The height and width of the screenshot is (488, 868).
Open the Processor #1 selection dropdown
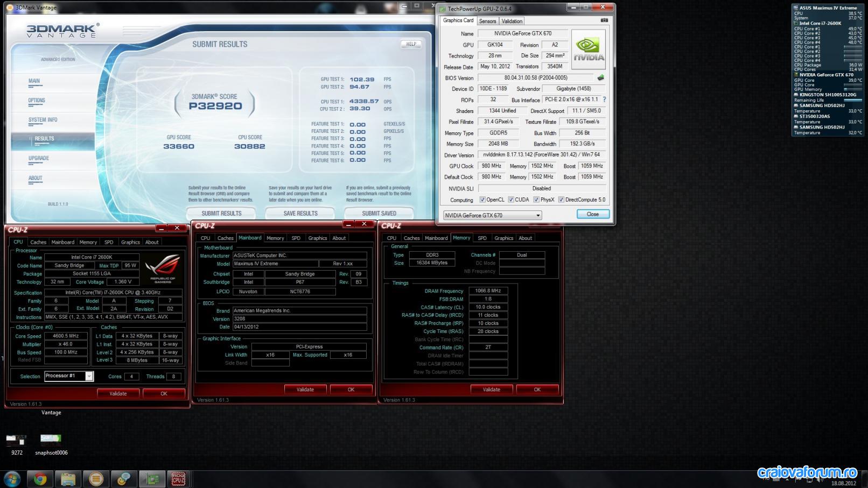tap(68, 376)
